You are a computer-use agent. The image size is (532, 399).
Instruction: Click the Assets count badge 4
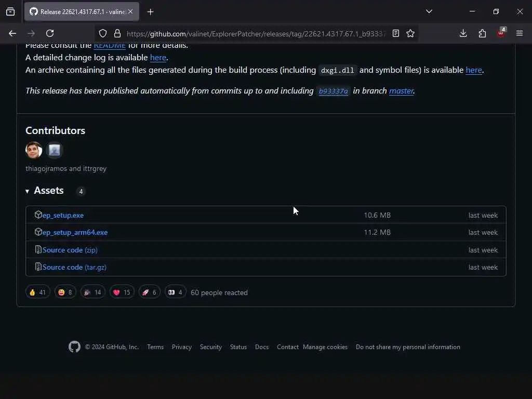81,191
